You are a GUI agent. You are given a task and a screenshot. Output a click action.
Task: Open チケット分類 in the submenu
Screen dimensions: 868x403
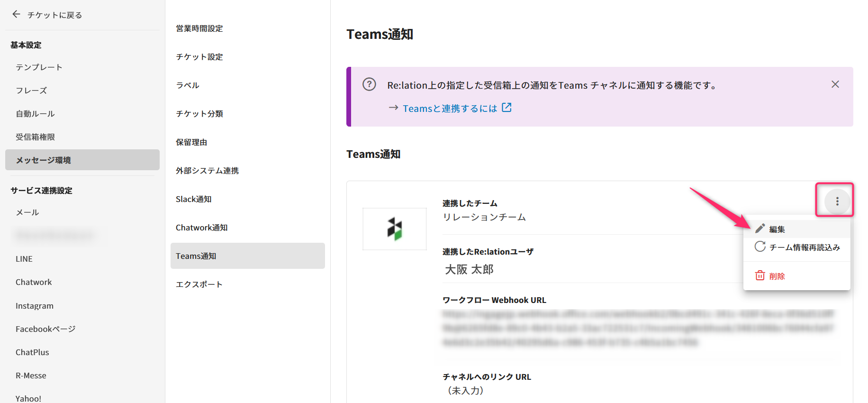click(199, 114)
